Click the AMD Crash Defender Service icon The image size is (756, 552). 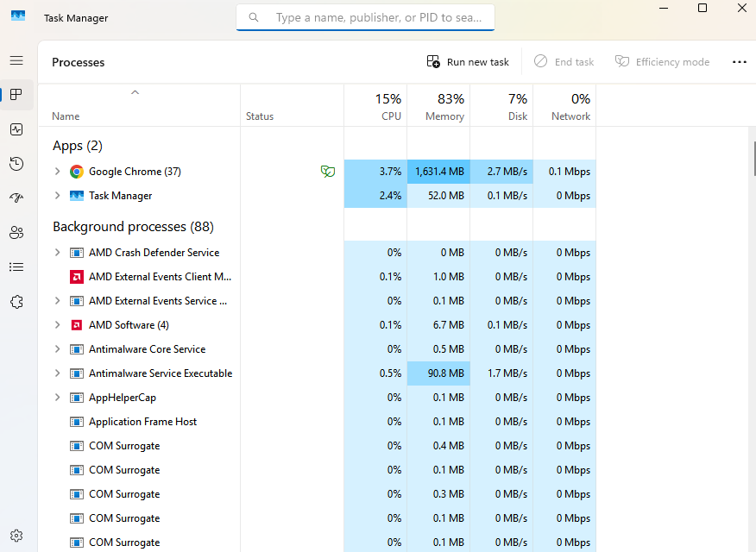click(77, 253)
